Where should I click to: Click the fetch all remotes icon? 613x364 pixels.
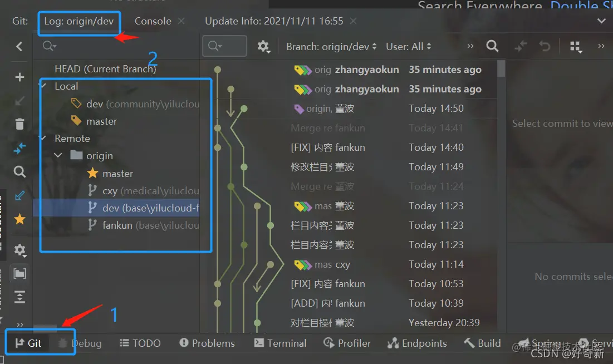[x=19, y=148]
